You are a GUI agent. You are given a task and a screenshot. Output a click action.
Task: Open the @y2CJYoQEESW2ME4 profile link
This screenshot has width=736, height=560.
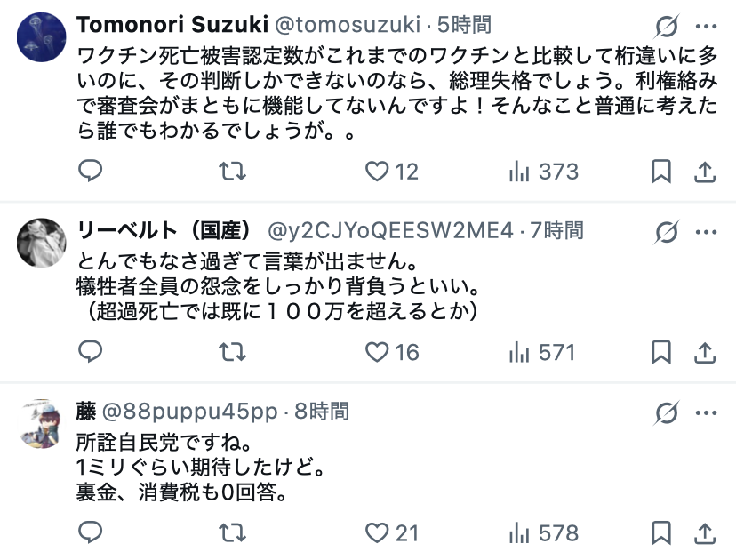coord(391,231)
